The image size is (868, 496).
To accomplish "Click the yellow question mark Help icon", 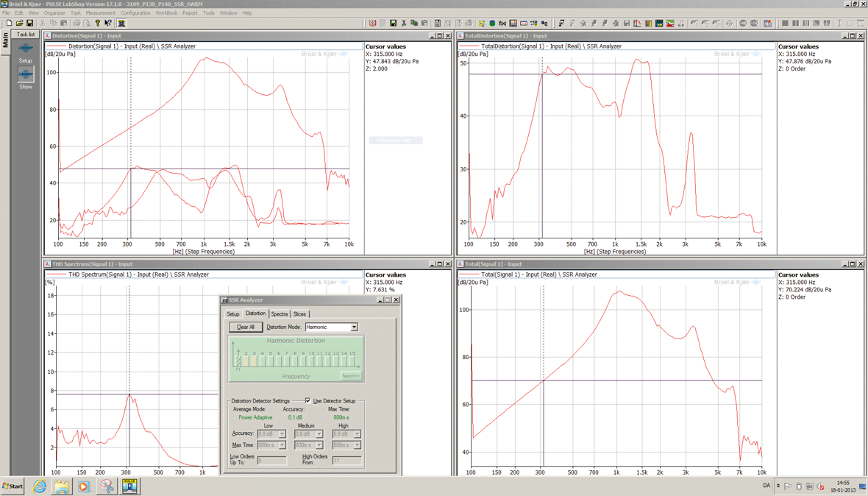I will tap(98, 24).
